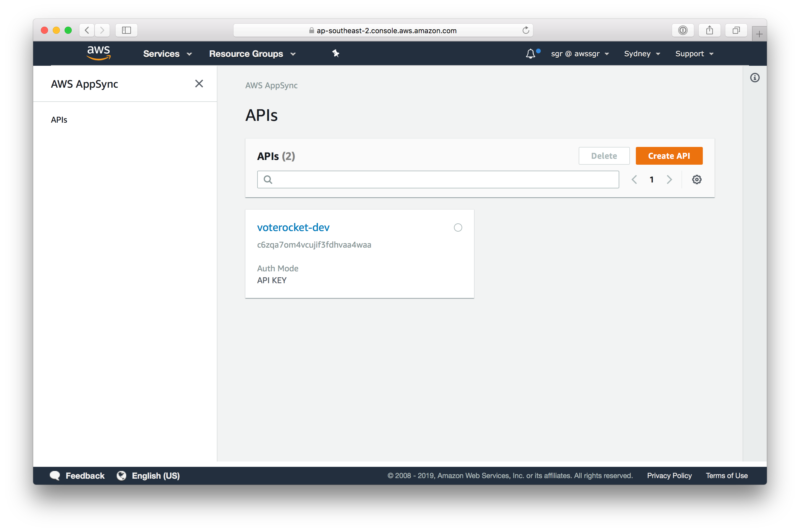Open the voterocket-dev API link
This screenshot has height=532, width=800.
(x=293, y=227)
